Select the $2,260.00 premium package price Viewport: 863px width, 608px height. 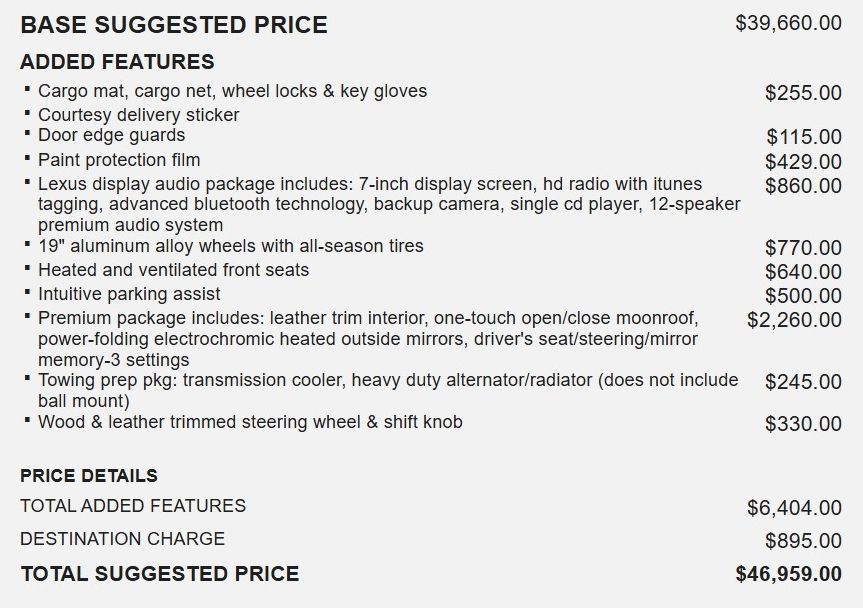click(x=794, y=320)
